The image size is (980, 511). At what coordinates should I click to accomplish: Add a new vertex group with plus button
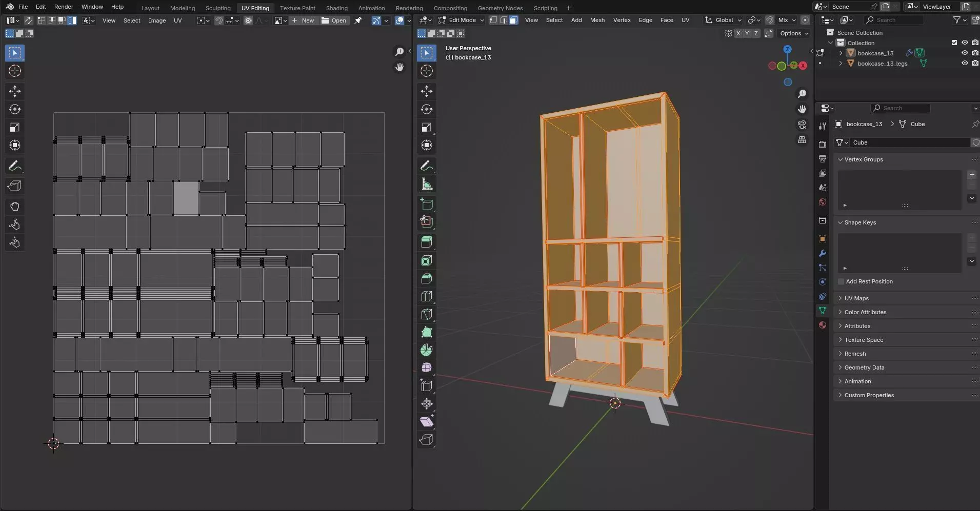972,175
